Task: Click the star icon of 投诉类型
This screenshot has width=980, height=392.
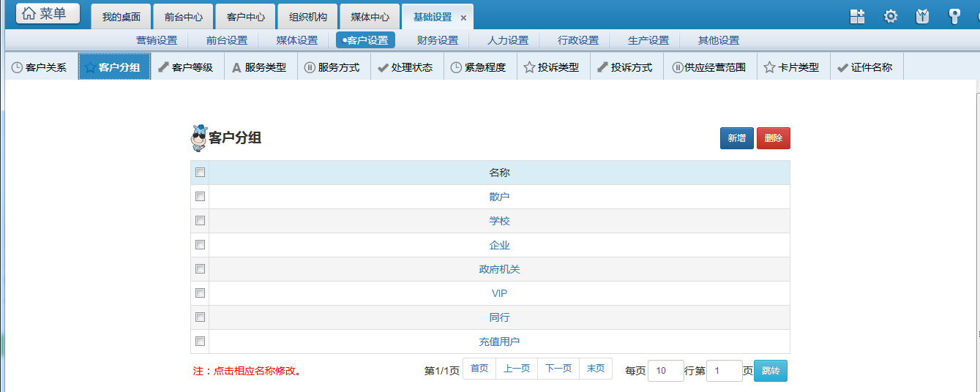Action: click(529, 67)
